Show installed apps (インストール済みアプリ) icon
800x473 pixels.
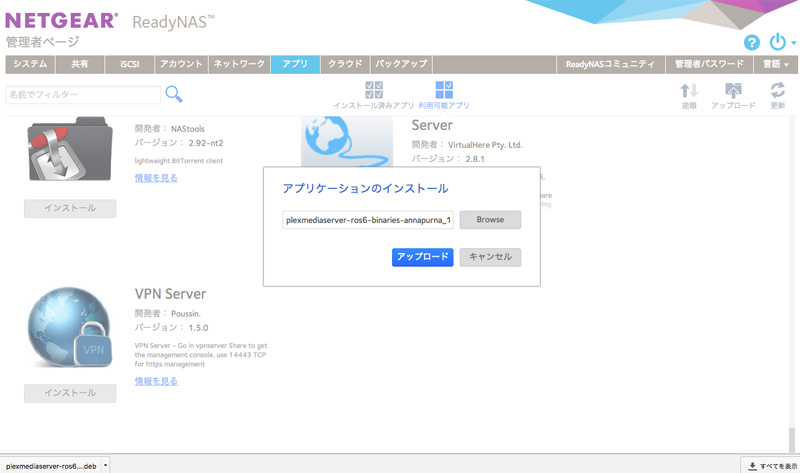click(374, 90)
